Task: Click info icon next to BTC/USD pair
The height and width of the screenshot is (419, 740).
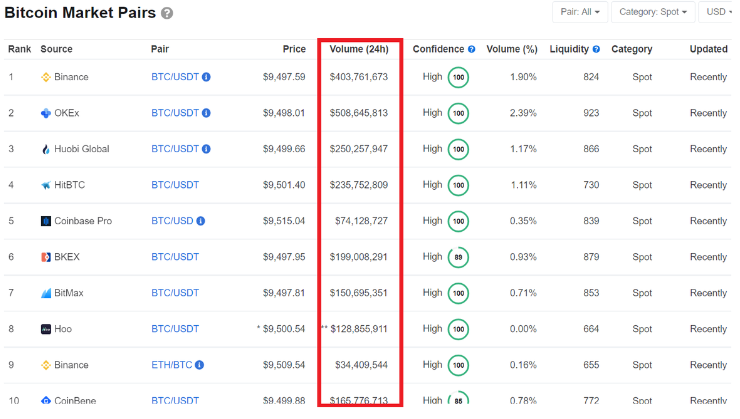Action: pyautogui.click(x=201, y=221)
